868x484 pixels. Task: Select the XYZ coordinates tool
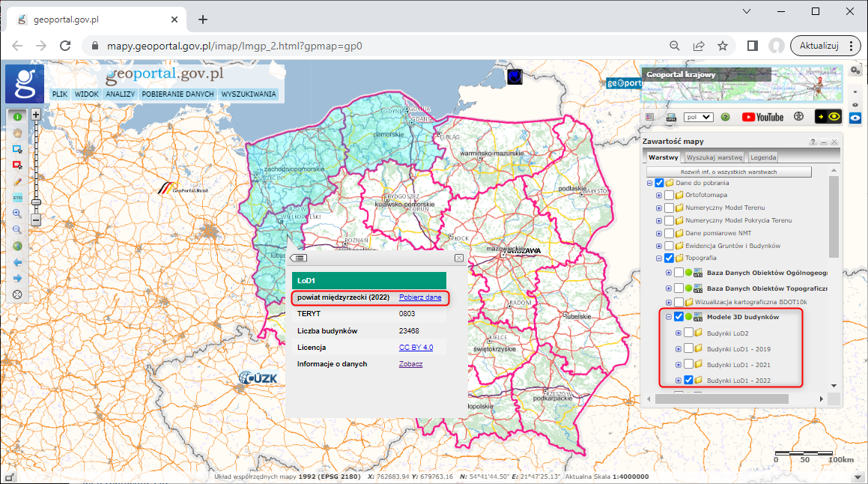pyautogui.click(x=16, y=197)
